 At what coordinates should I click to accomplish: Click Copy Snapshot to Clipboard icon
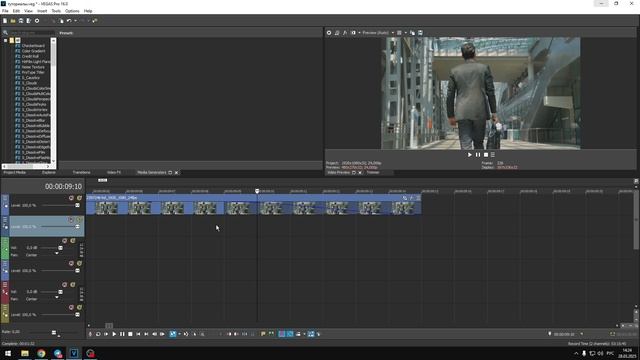pyautogui.click(x=412, y=33)
